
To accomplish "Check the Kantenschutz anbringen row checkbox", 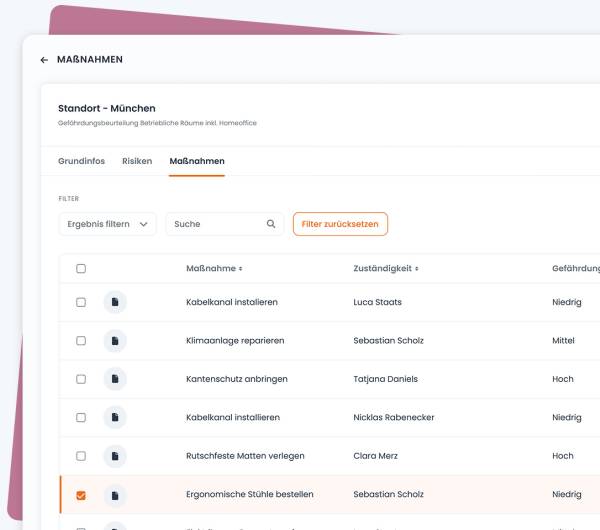I will tap(81, 379).
